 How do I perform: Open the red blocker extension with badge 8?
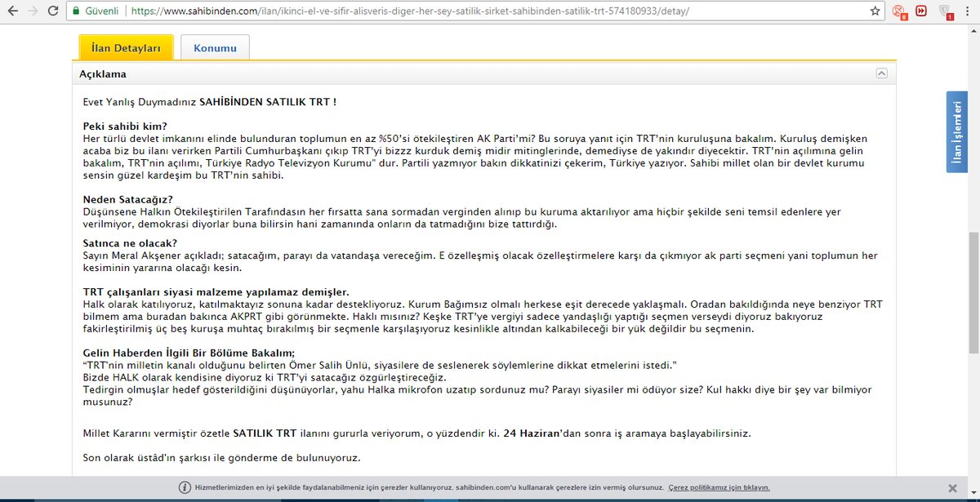pyautogui.click(x=901, y=12)
